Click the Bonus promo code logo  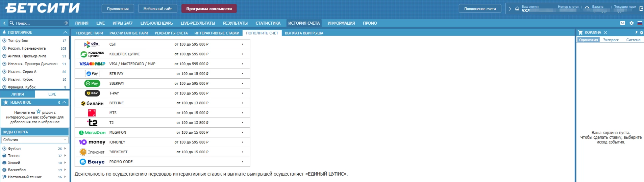92,162
